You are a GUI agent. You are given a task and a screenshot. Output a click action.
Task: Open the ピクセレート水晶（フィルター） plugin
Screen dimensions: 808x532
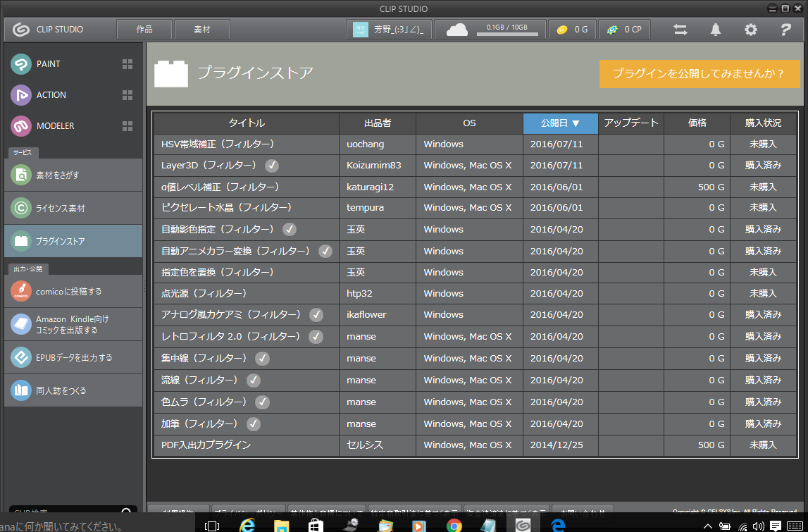[227, 207]
